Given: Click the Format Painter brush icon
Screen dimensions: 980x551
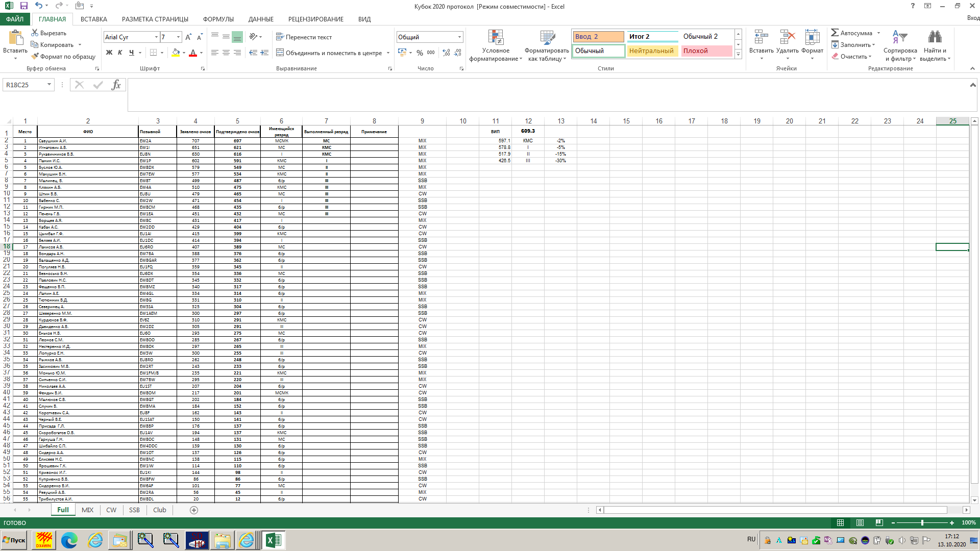Looking at the screenshot, I should pyautogui.click(x=35, y=57).
